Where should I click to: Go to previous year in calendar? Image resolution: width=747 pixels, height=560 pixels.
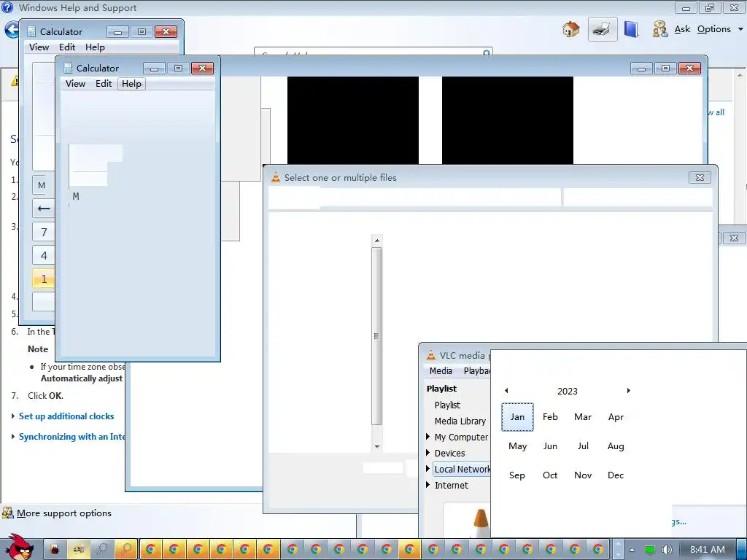[x=506, y=391]
